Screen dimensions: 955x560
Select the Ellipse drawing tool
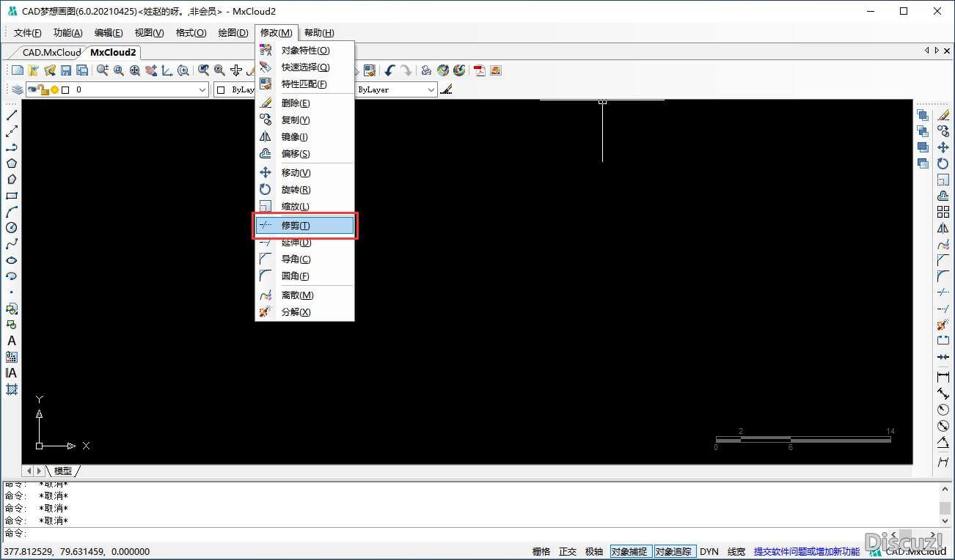click(x=12, y=260)
